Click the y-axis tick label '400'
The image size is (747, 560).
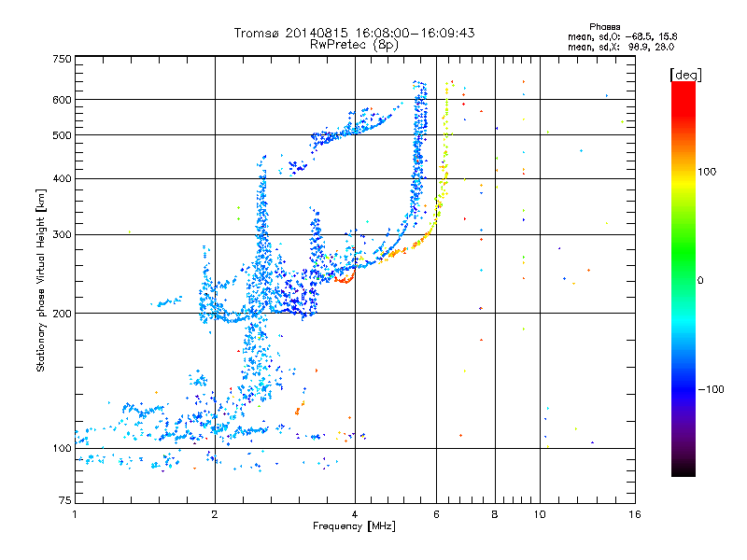point(62,179)
